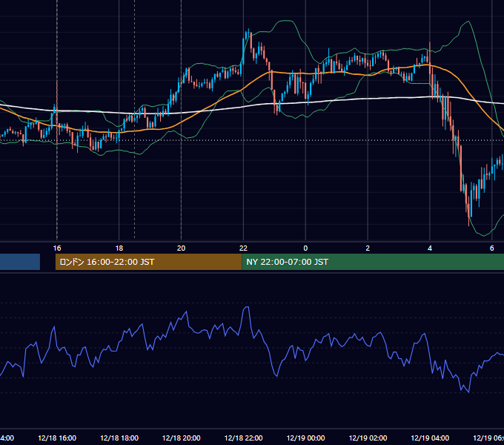Click the 12/19 02:00 date label

368,438
